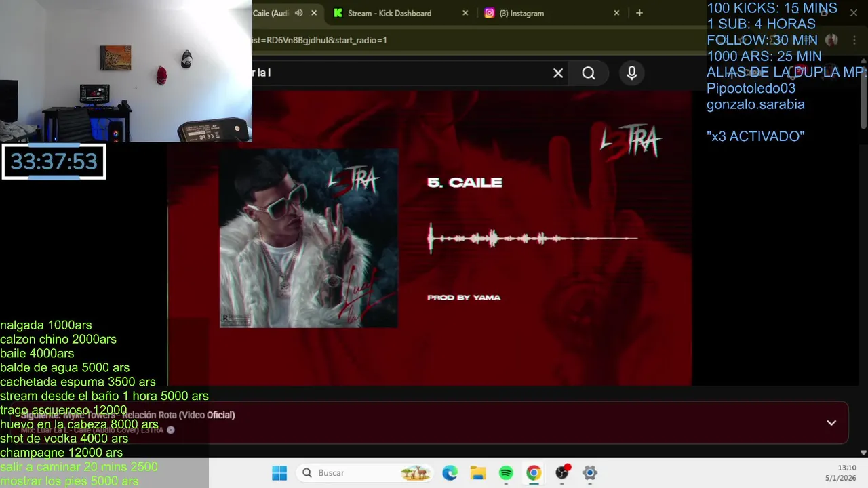Open Settings gear from taskbar

(x=590, y=473)
